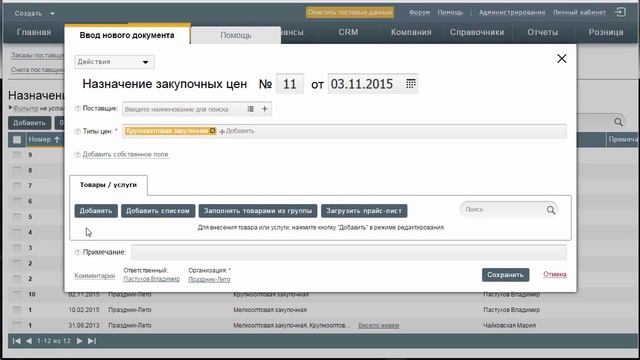
Task: Check the row number 7 checkbox
Action: click(17, 186)
